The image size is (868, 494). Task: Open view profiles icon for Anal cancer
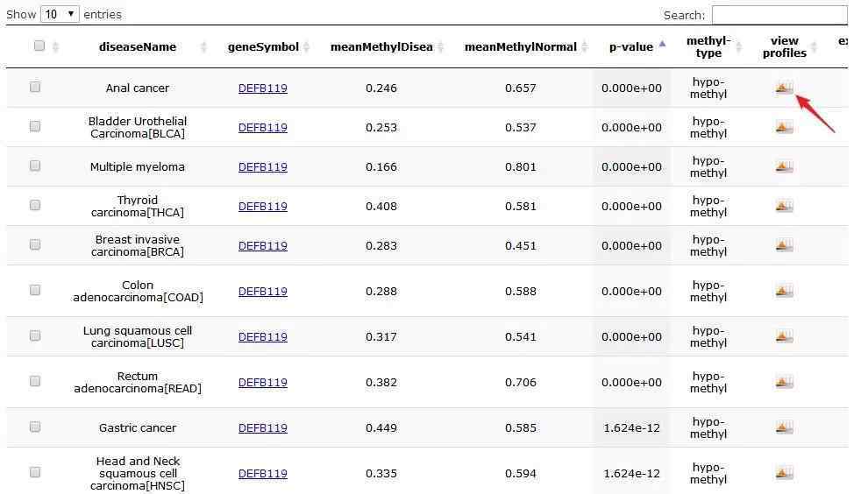[x=784, y=88]
